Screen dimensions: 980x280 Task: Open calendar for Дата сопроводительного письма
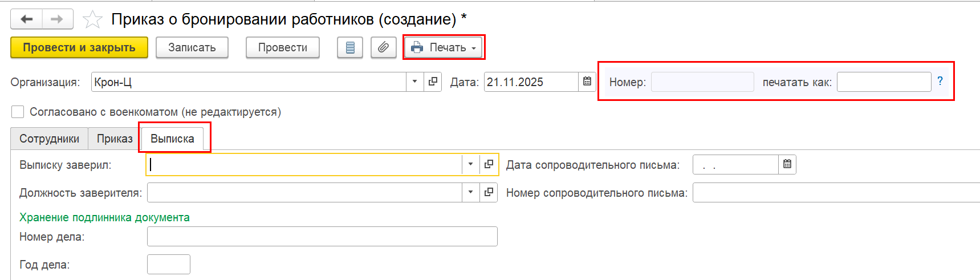point(787,165)
